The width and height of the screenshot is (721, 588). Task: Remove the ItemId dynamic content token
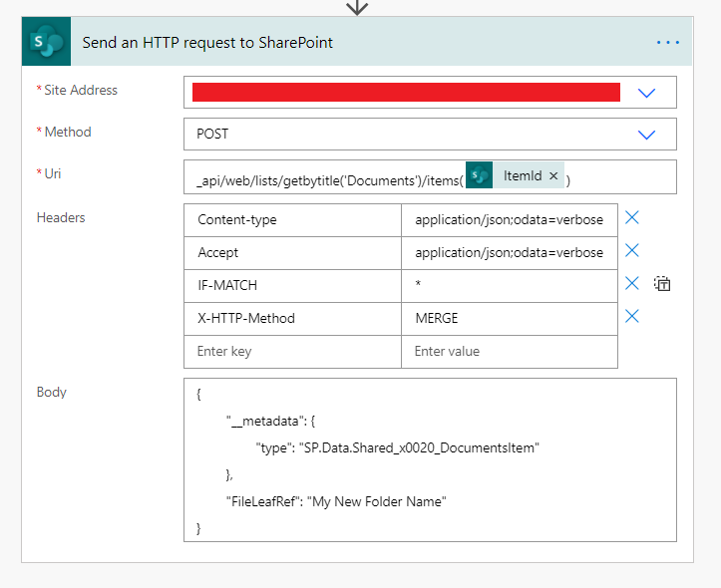point(553,175)
